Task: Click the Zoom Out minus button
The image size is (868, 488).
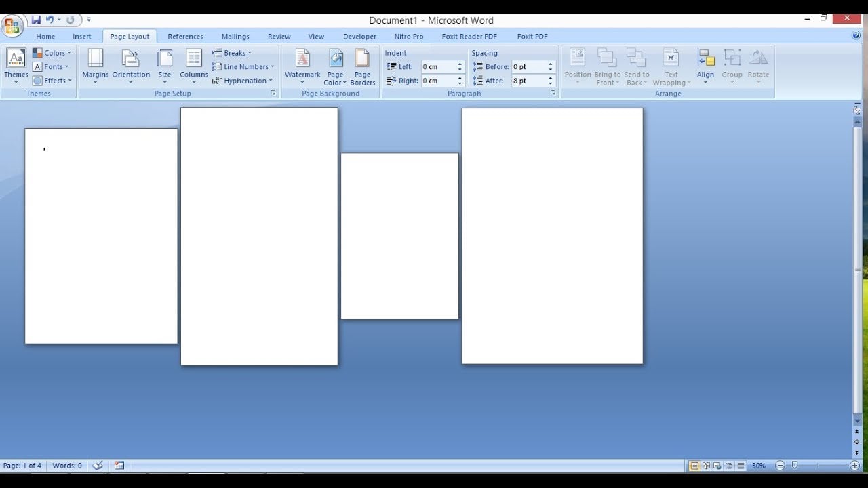Action: [780, 466]
